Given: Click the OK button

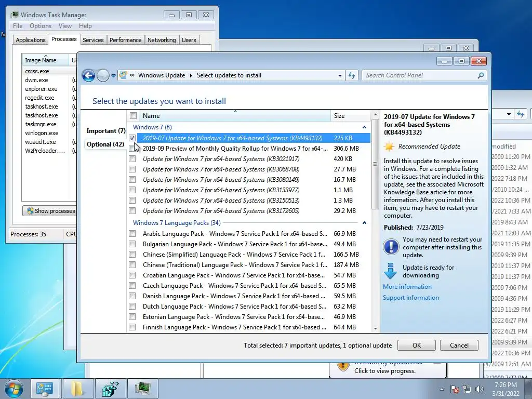Looking at the screenshot, I should [416, 345].
